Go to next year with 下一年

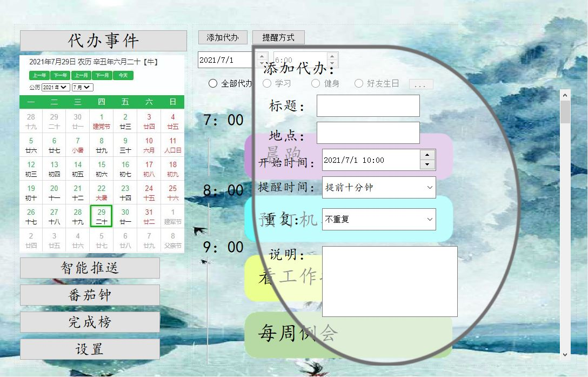pyautogui.click(x=61, y=76)
